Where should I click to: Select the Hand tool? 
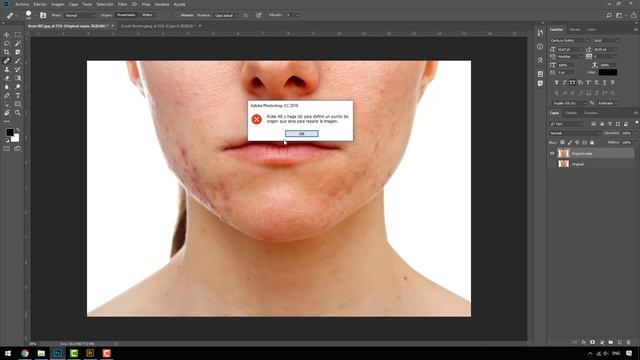pos(7,113)
